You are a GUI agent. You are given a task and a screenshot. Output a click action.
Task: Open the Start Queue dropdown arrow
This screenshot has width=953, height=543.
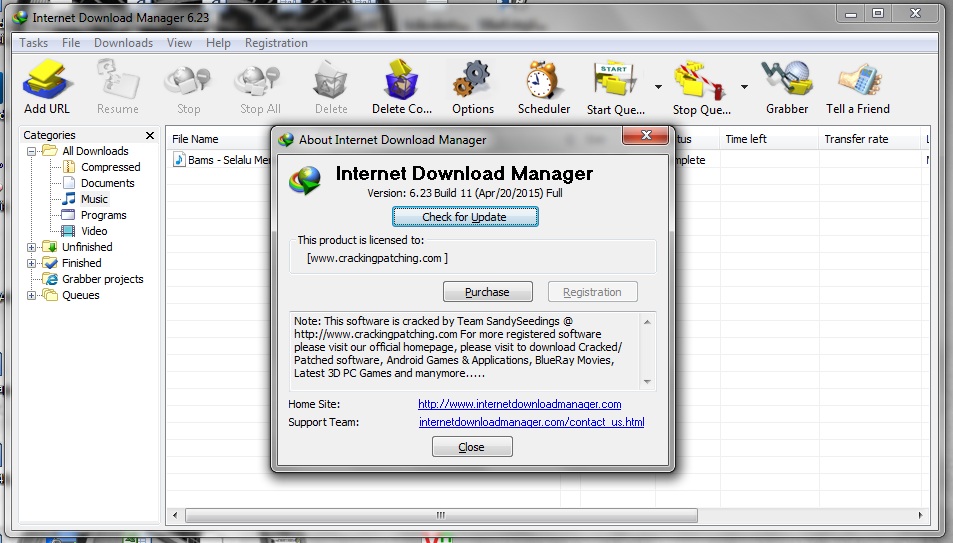(x=658, y=87)
